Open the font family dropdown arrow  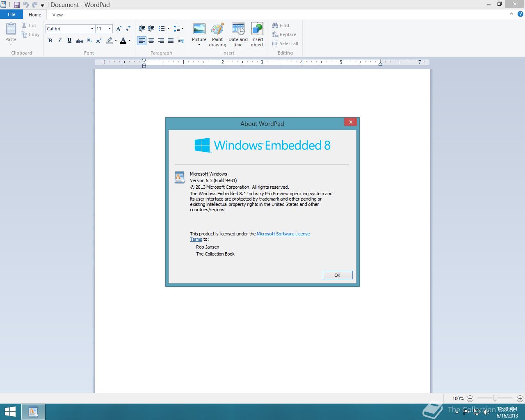click(92, 29)
